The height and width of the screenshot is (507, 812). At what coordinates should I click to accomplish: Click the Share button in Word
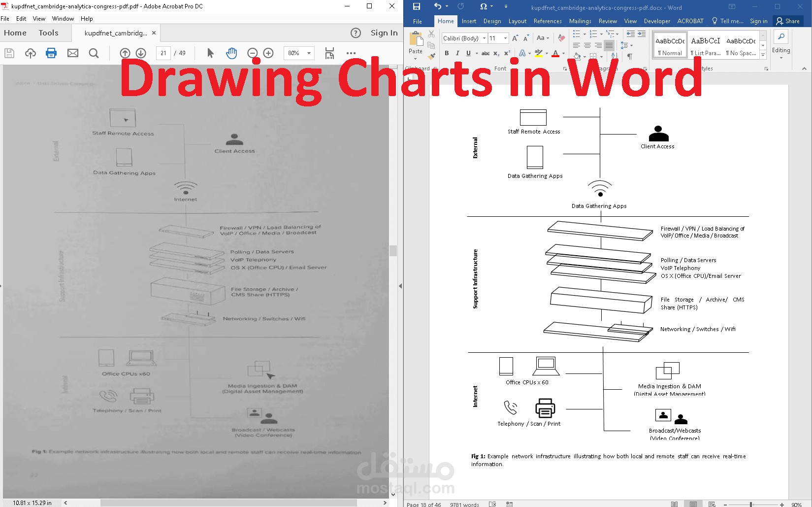(788, 21)
